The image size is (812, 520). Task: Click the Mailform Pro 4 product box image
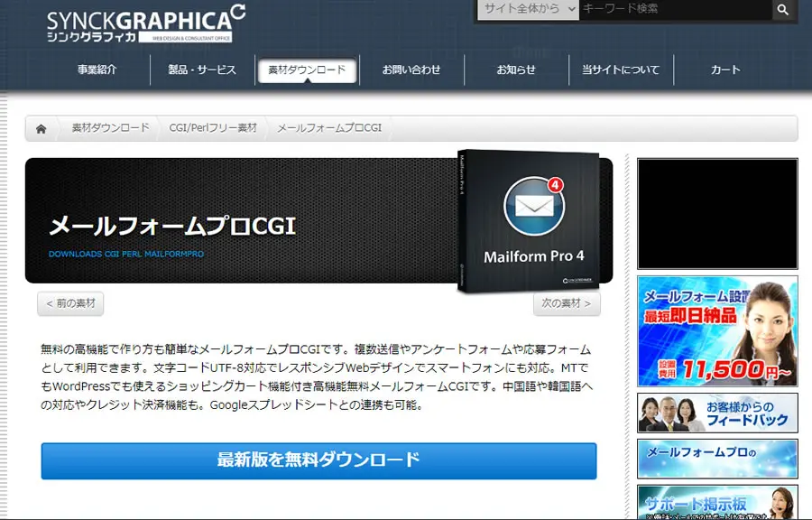pos(530,221)
